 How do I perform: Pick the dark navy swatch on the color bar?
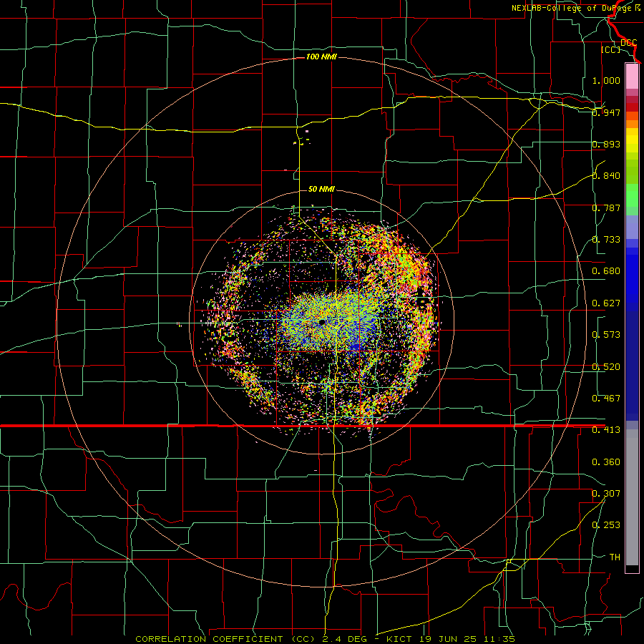[x=632, y=361]
